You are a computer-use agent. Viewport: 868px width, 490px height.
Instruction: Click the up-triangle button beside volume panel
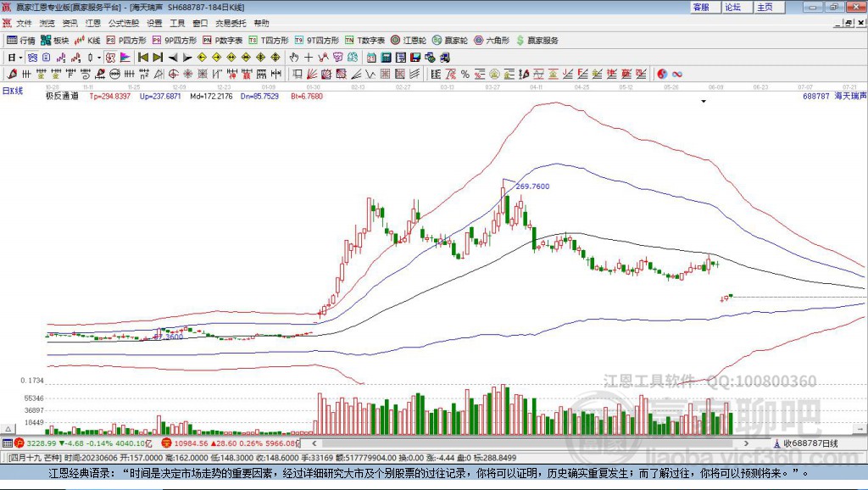(x=8, y=429)
